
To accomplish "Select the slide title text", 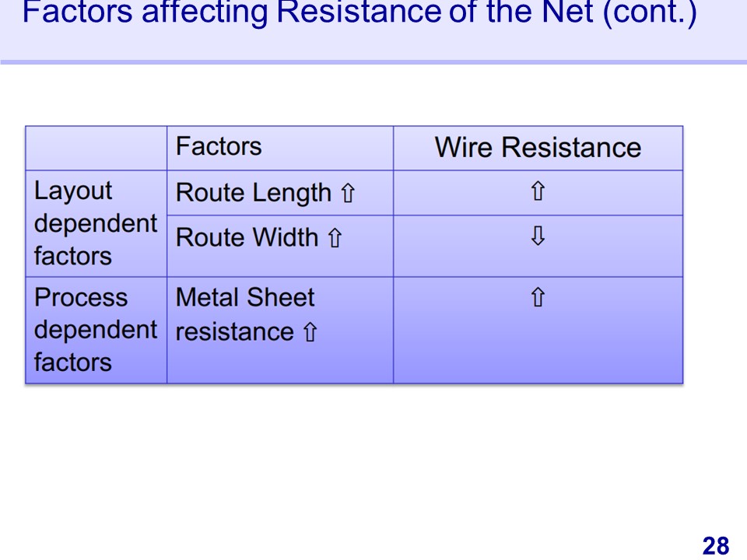I will (359, 14).
